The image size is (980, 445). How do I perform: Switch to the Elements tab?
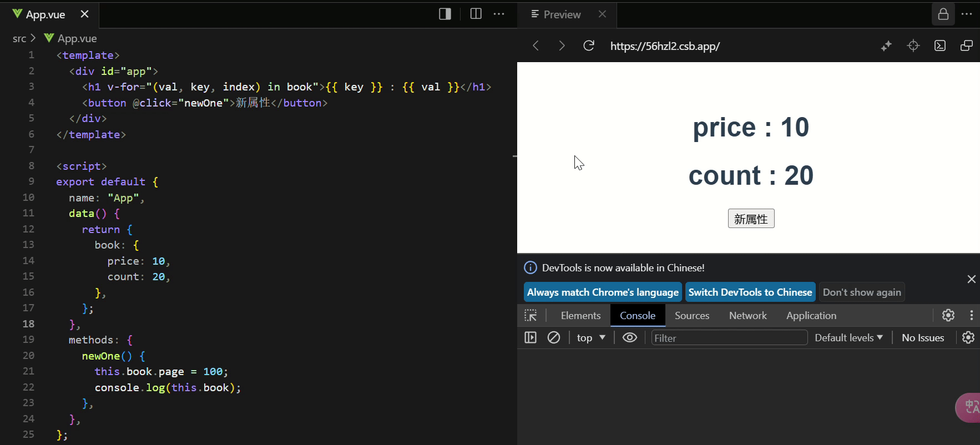point(580,316)
